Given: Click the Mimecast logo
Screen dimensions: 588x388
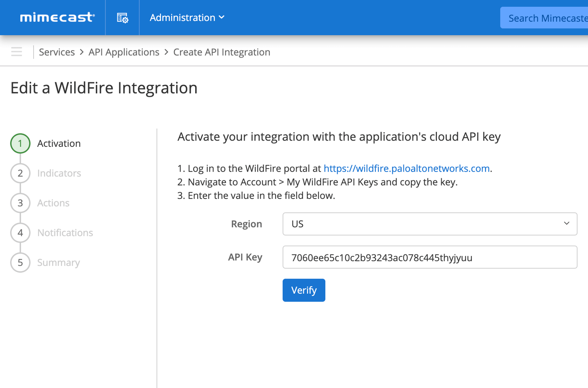Looking at the screenshot, I should 57,17.
